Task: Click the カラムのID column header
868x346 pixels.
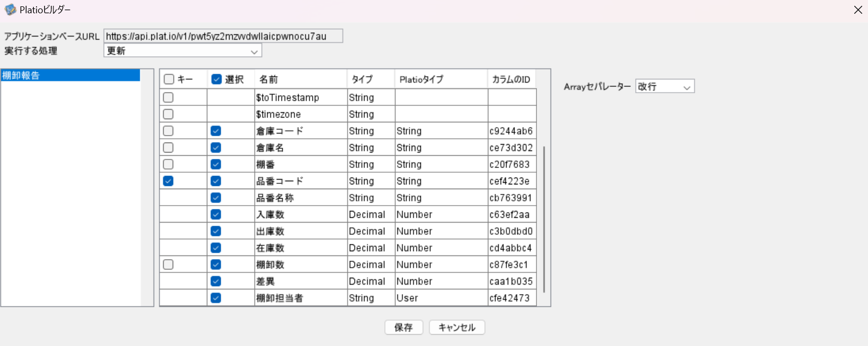Action: click(512, 79)
